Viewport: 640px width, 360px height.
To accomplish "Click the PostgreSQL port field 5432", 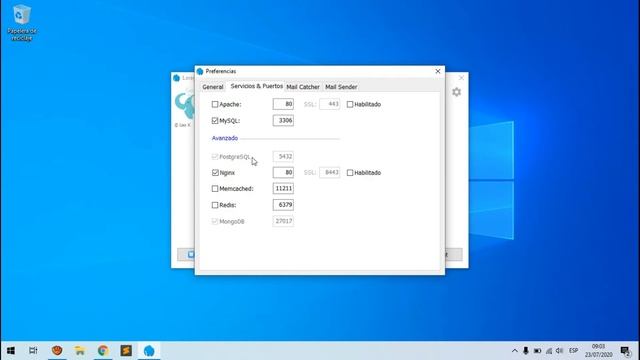I will click(283, 156).
